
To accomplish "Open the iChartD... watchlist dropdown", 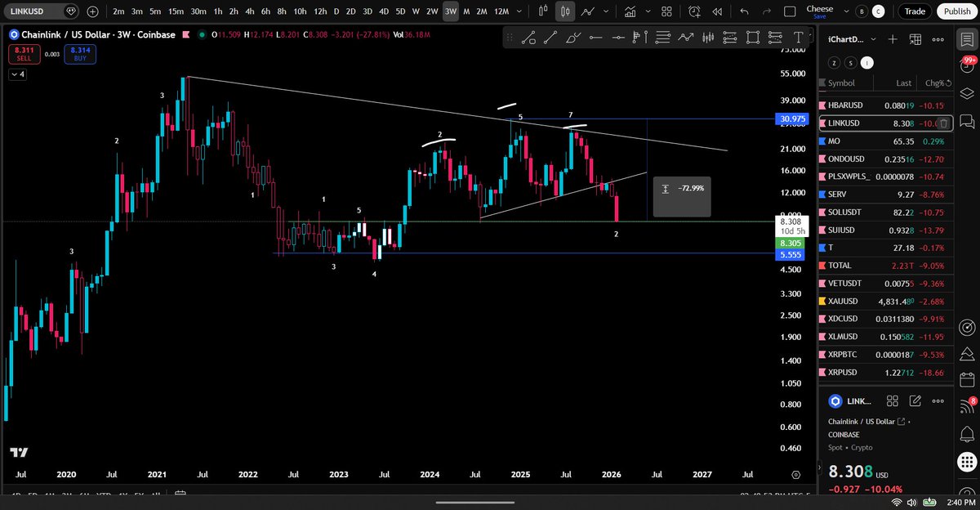I will click(x=853, y=39).
